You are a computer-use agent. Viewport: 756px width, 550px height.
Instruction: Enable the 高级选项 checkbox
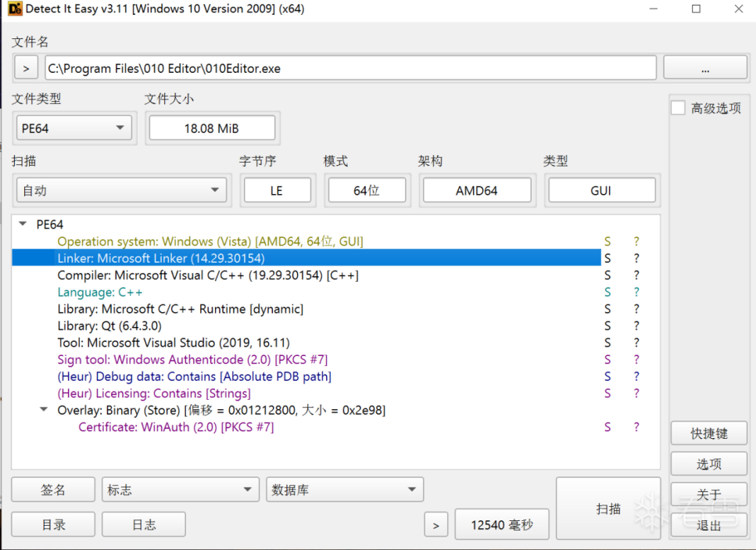tap(678, 108)
